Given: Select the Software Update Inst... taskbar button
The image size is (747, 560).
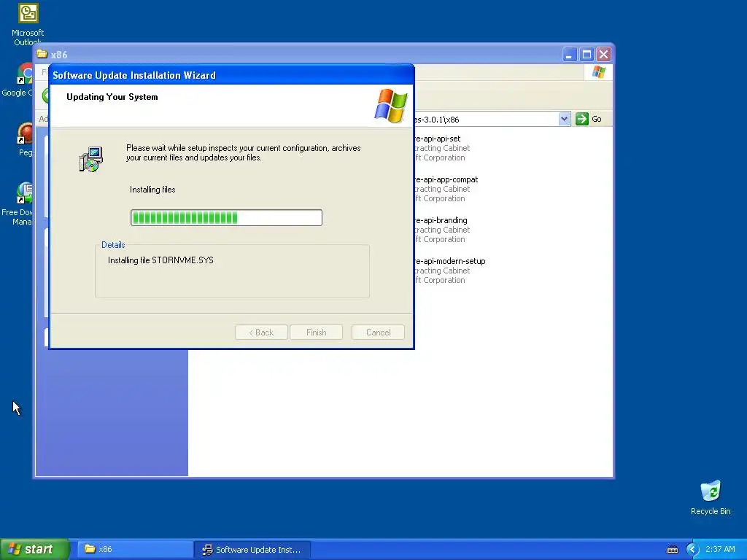Looking at the screenshot, I should [252, 549].
